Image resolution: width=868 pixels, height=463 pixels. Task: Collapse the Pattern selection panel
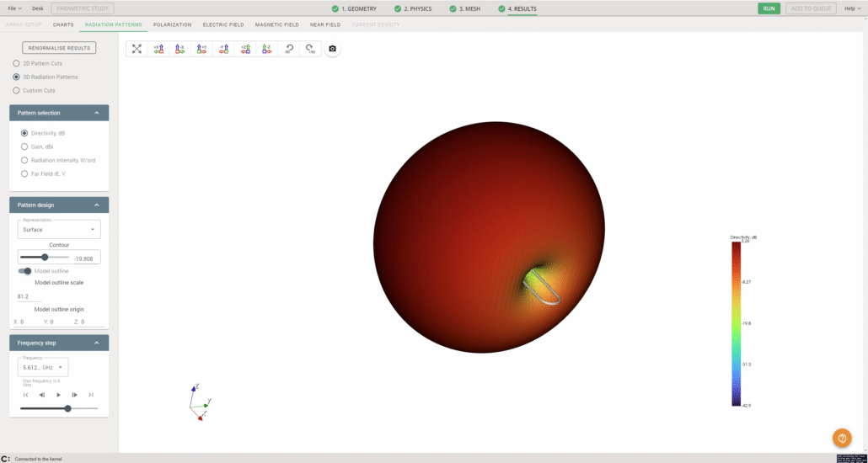point(96,113)
